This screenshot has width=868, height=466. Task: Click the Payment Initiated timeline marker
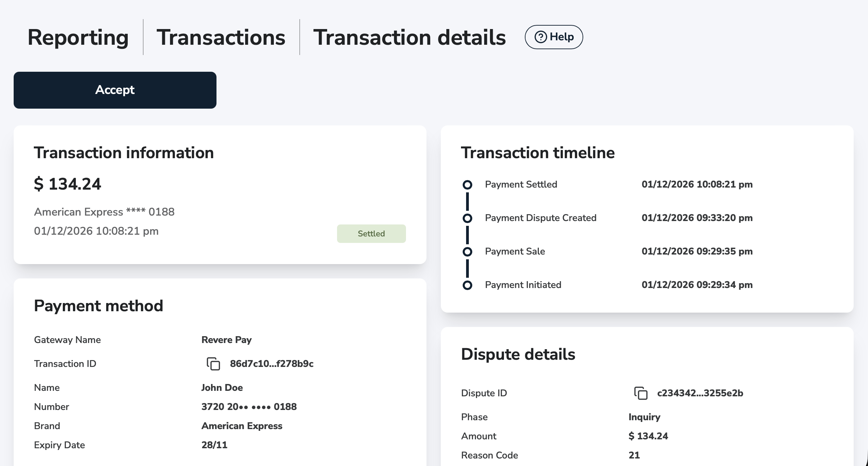coord(467,285)
